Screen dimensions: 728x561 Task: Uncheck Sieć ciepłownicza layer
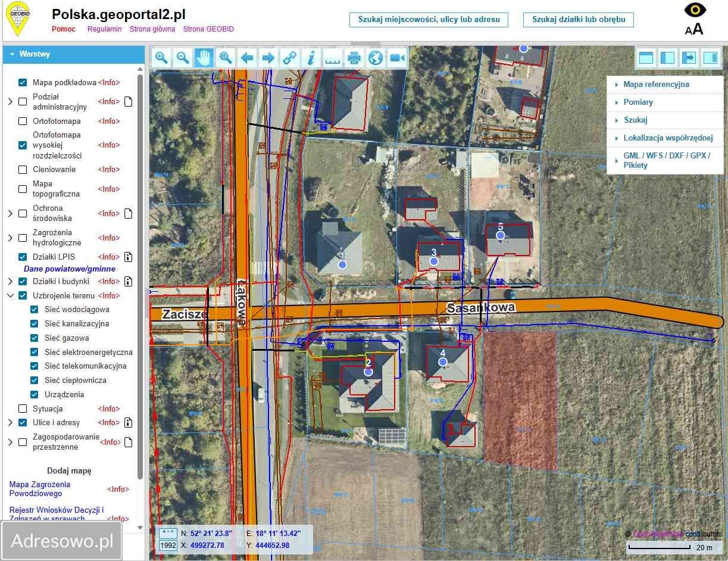pyautogui.click(x=35, y=380)
